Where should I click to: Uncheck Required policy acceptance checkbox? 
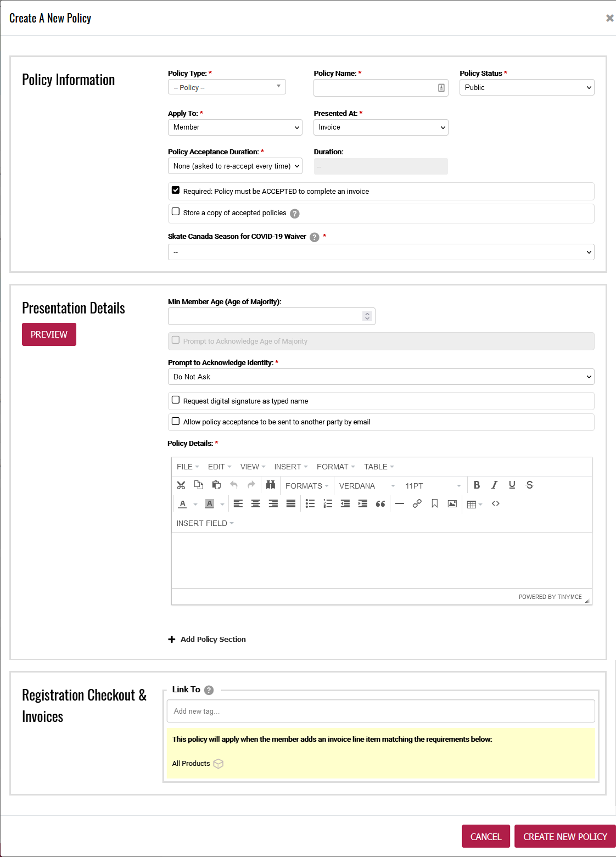176,189
